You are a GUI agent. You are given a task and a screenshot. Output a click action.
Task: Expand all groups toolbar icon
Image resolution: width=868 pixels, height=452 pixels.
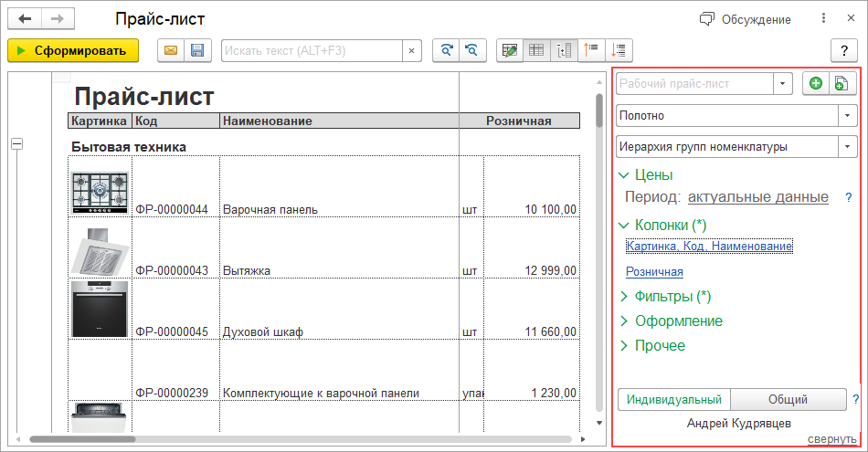click(x=619, y=51)
